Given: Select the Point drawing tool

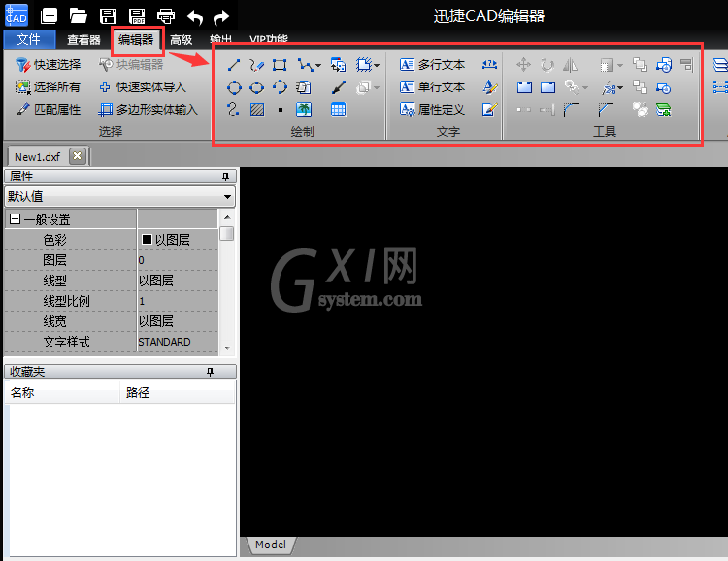Looking at the screenshot, I should tap(280, 110).
